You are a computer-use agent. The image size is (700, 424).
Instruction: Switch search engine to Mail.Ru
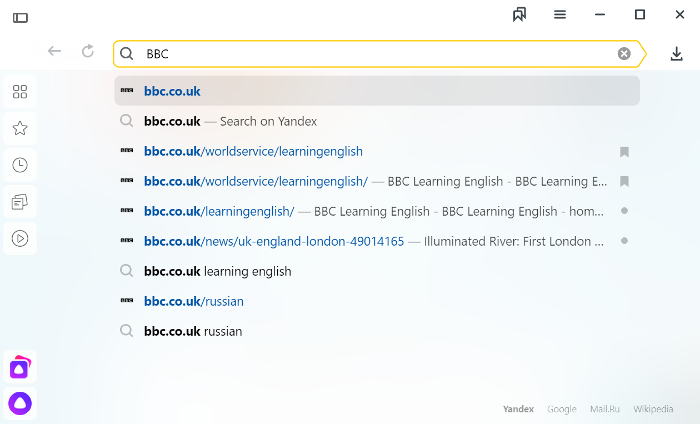(x=605, y=409)
